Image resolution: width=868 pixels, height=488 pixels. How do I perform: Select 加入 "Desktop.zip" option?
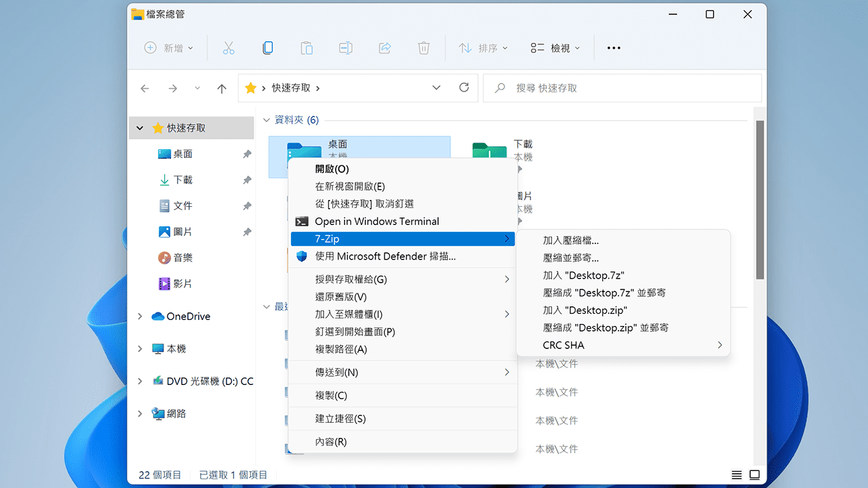click(x=585, y=310)
